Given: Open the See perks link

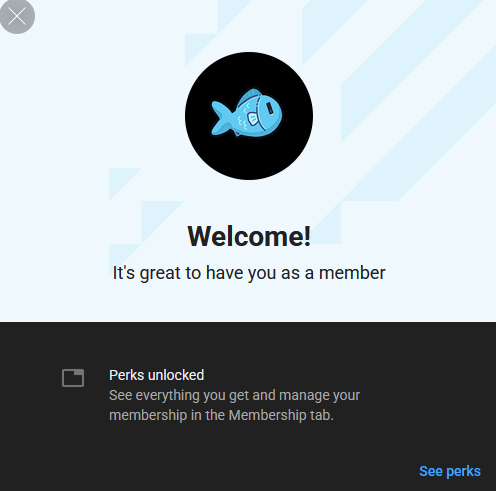Looking at the screenshot, I should [450, 471].
